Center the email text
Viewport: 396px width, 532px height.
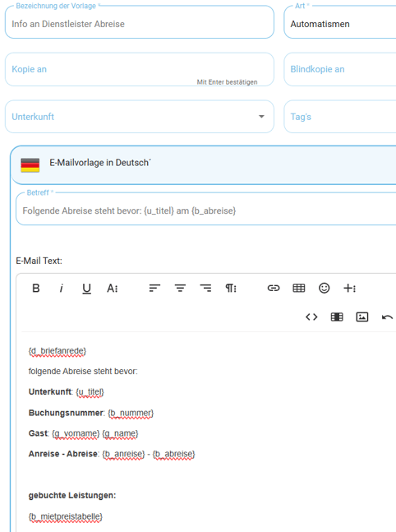180,288
